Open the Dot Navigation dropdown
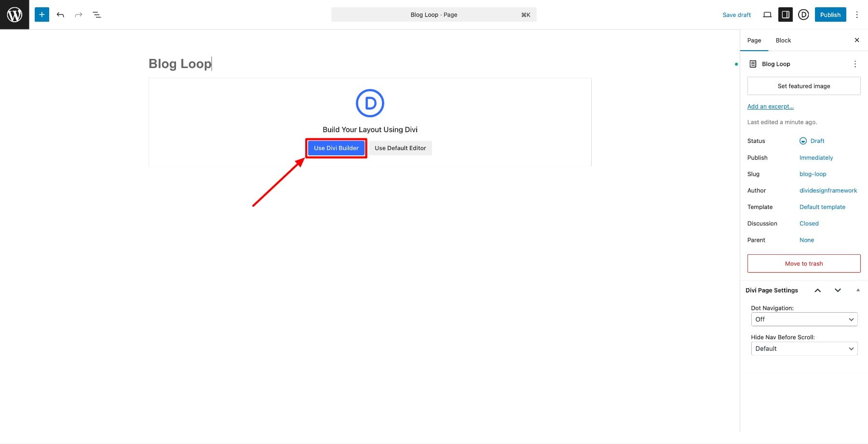Viewport: 868px width, 444px height. (804, 319)
